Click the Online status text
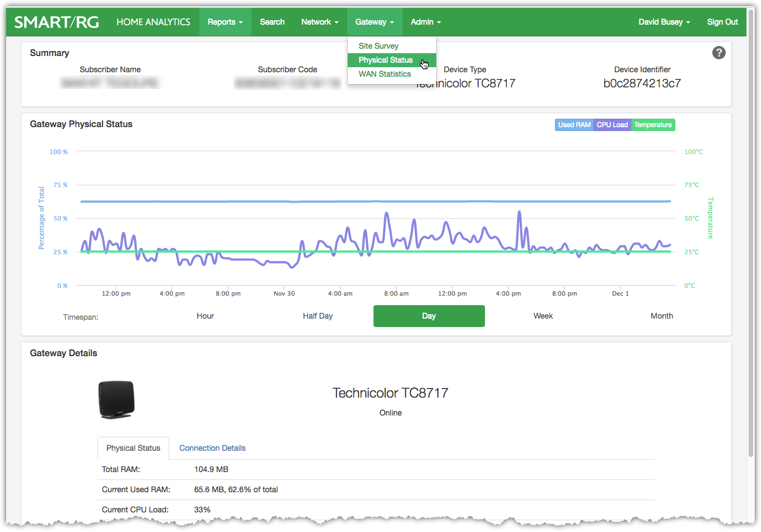 390,413
